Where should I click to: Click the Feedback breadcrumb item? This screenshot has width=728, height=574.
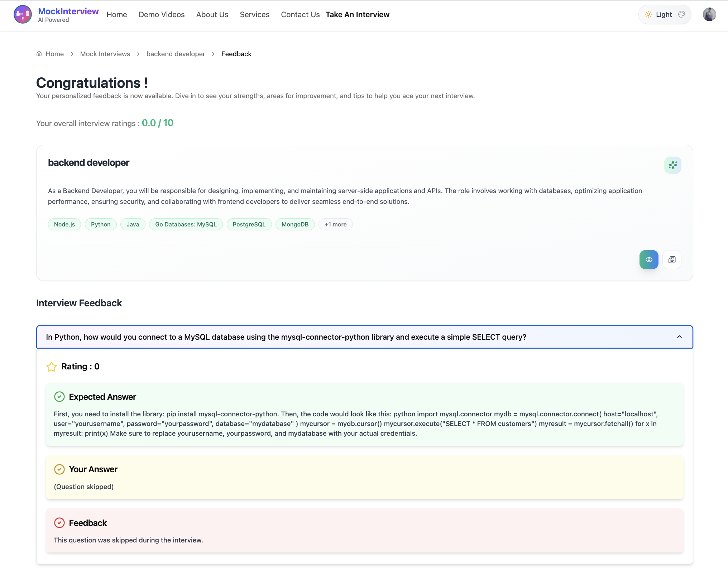click(x=236, y=54)
